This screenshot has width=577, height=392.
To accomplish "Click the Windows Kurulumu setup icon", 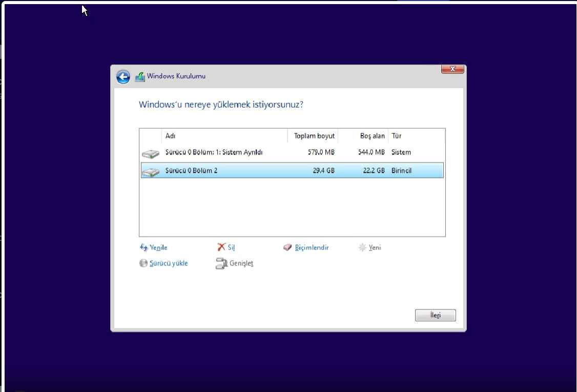I will 139,77.
